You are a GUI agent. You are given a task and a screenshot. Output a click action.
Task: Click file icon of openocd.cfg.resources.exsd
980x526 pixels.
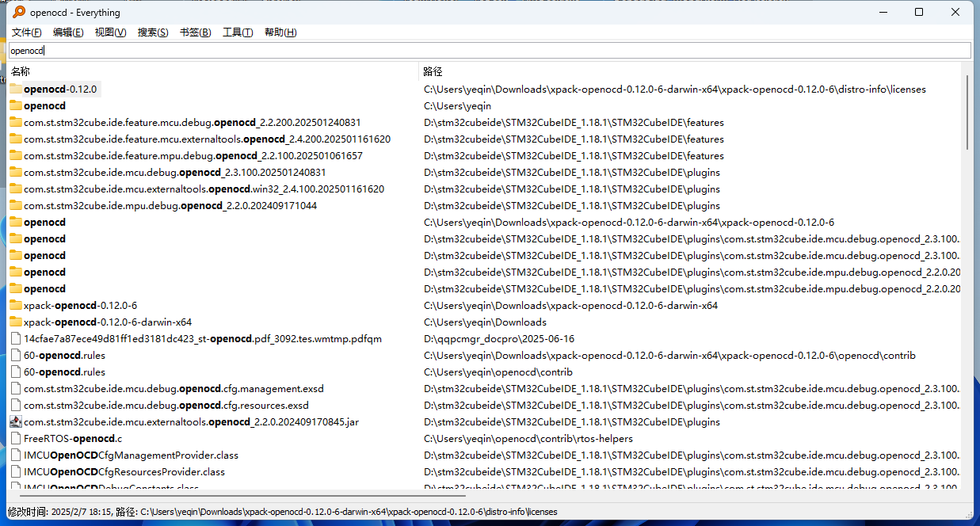(16, 405)
